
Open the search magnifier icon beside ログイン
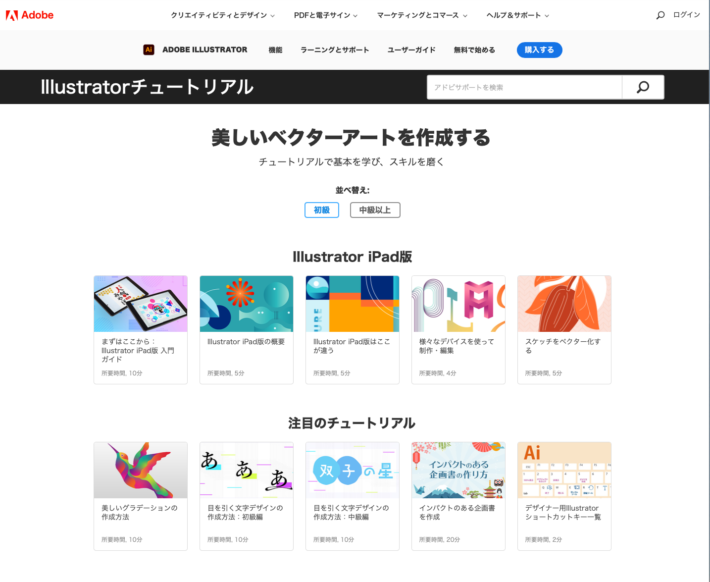pyautogui.click(x=660, y=15)
